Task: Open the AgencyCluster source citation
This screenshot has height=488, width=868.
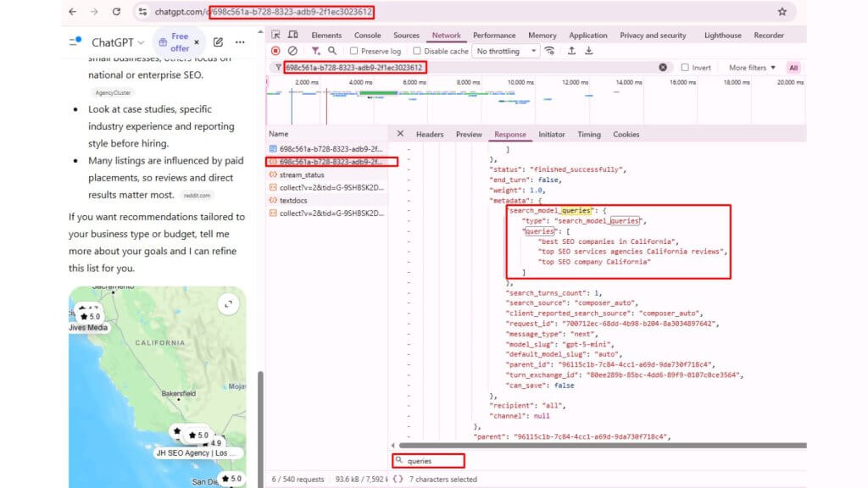Action: click(113, 93)
